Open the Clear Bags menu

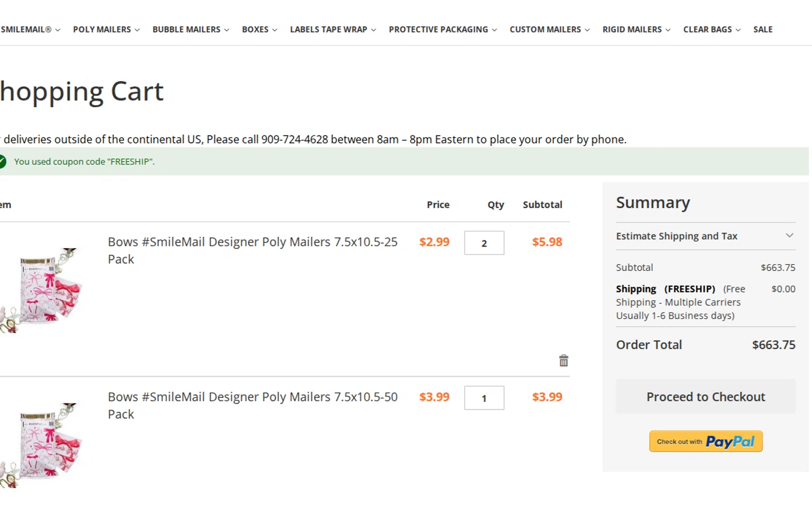click(x=711, y=29)
